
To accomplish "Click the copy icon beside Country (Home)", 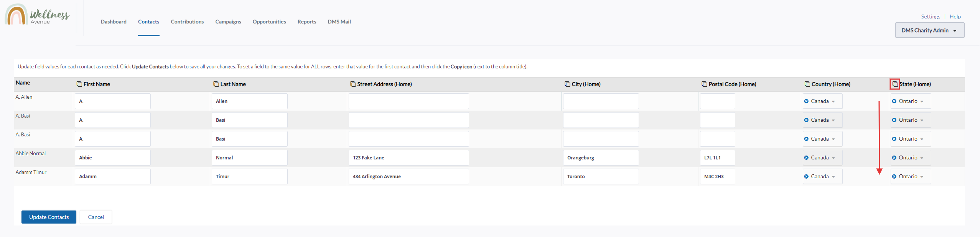I will 807,84.
